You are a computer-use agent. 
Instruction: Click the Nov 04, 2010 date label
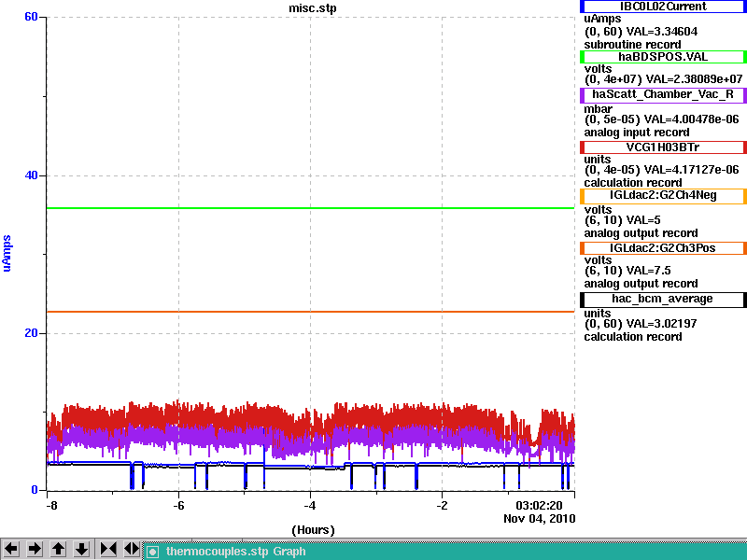pyautogui.click(x=540, y=519)
